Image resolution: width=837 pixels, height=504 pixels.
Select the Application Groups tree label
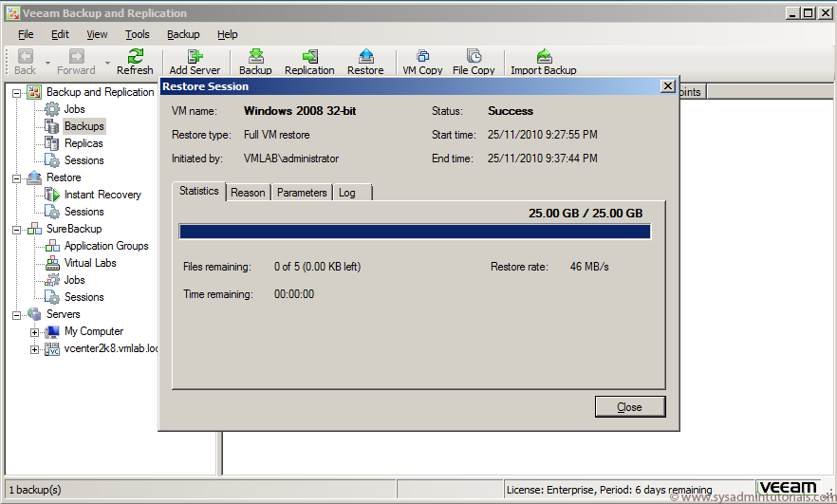(x=106, y=246)
